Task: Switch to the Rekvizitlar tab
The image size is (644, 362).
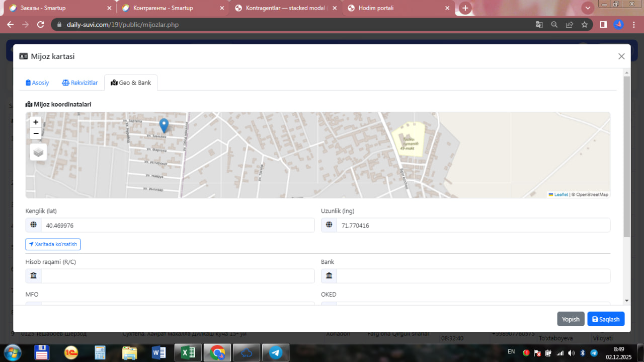Action: tap(80, 83)
